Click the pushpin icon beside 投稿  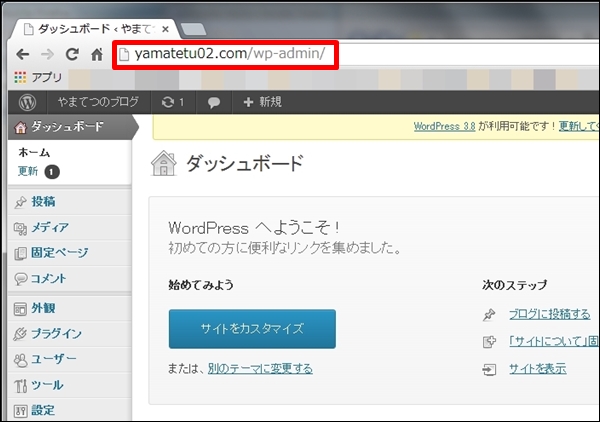point(20,202)
